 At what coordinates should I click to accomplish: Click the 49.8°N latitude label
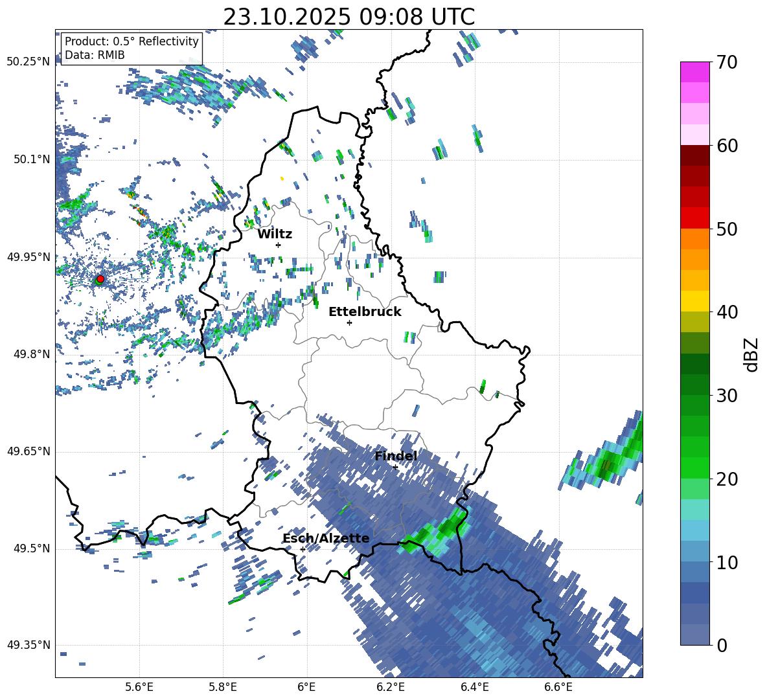pyautogui.click(x=32, y=354)
